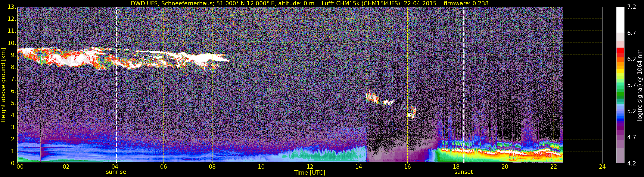Click the colorbar tick label '5.7'
Image resolution: width=644 pixels, height=177 pixels.
[x=632, y=85]
